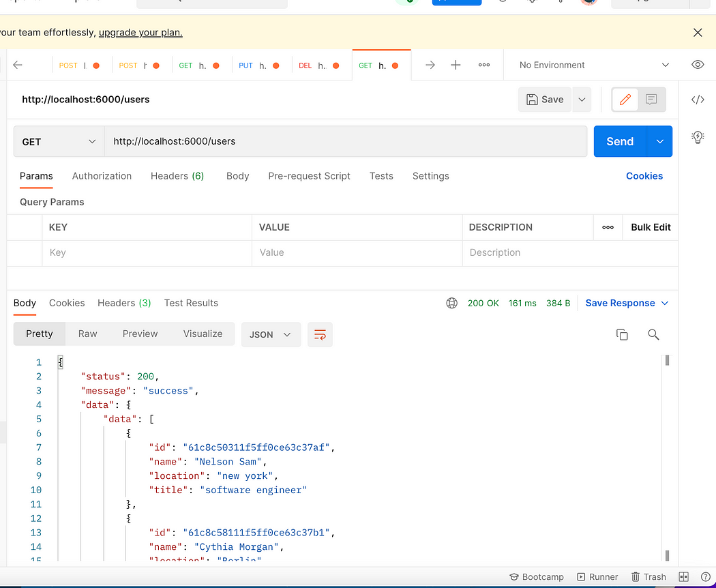Open Bootcamp in the status bar
Viewport: 716px width, 588px height.
coord(537,577)
